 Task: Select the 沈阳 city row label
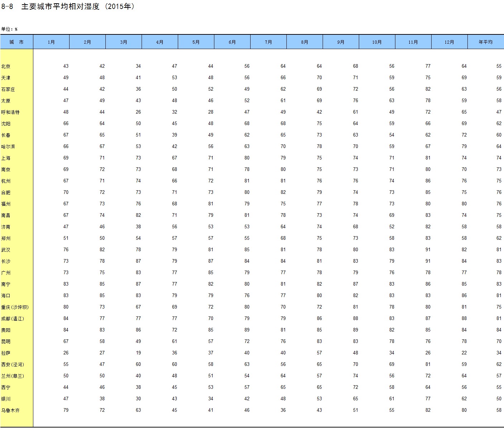coord(6,124)
